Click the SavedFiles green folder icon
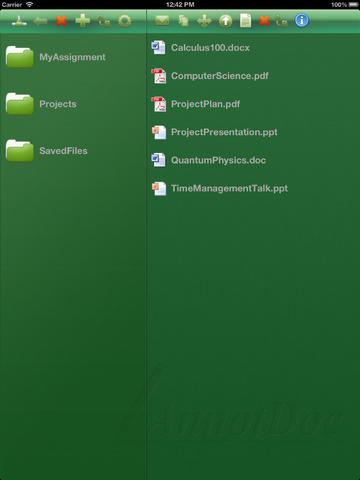The width and height of the screenshot is (360, 480). (20, 151)
